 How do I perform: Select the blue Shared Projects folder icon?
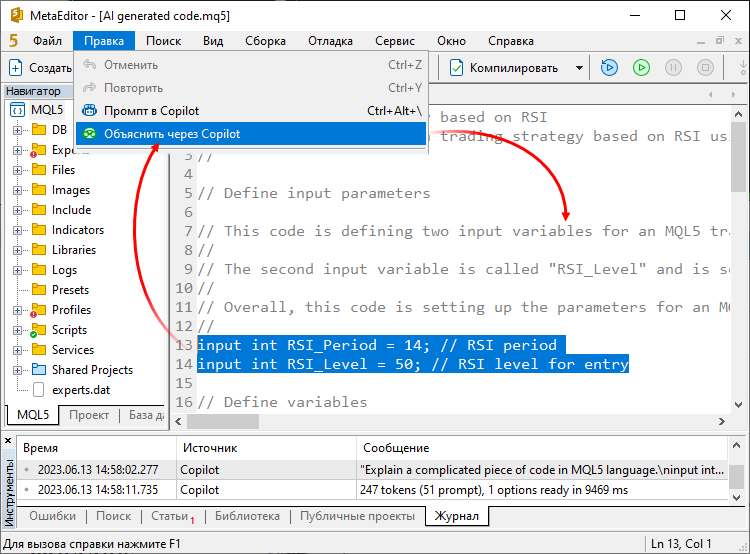[39, 370]
